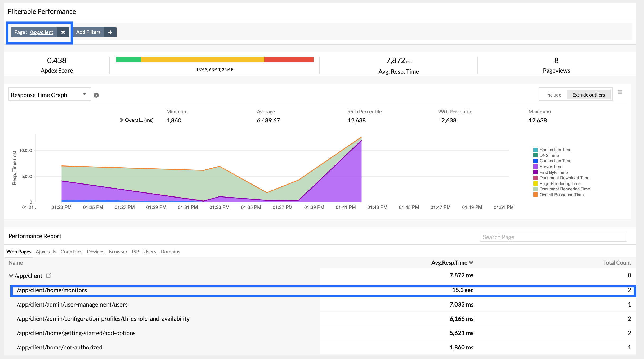Expand the Overall (ms) metrics row
Image resolution: width=644 pixels, height=359 pixels.
(122, 120)
